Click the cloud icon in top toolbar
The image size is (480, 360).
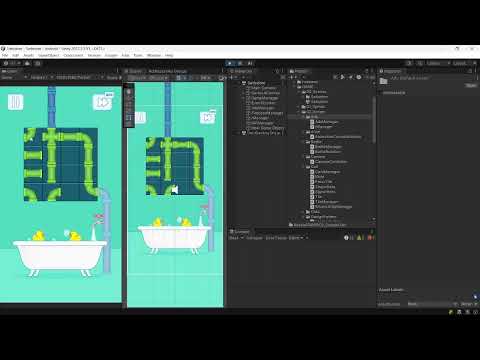click(x=27, y=63)
